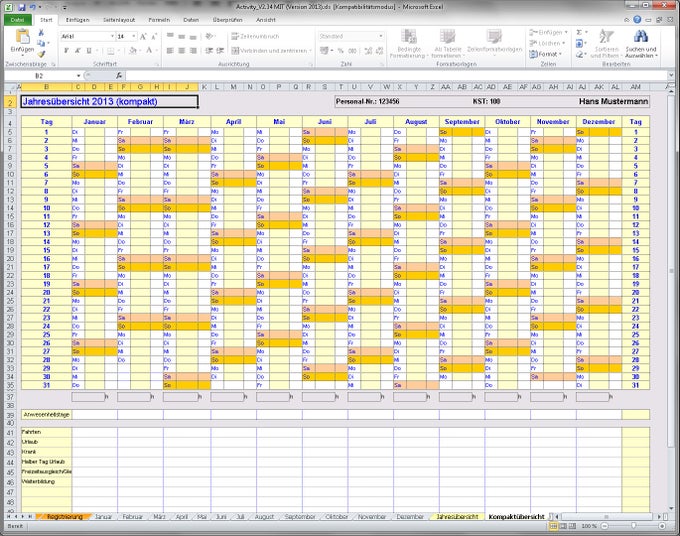The height and width of the screenshot is (536, 680).
Task: Open the Einfügen dropdown in Zellen group
Action: (549, 33)
